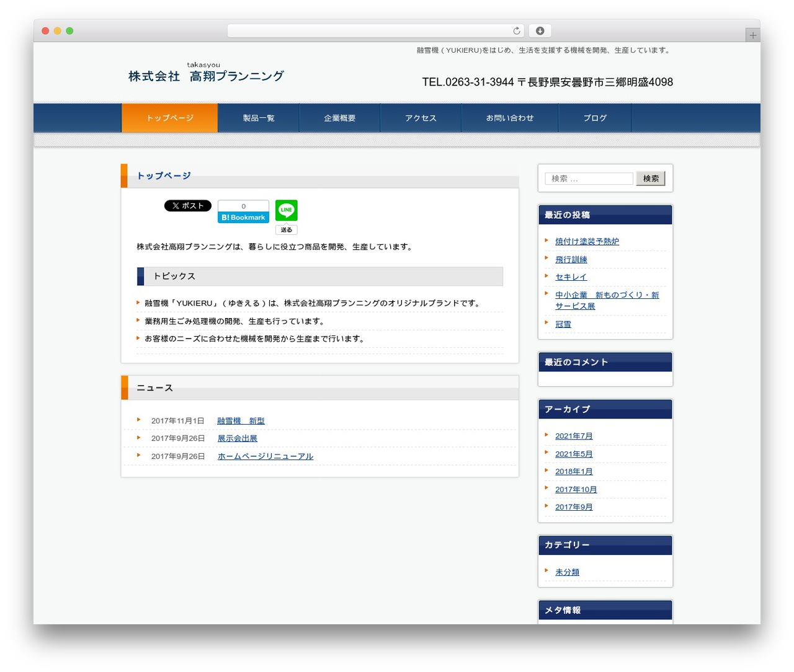Viewport: 794px width, 672px height.
Task: Open the 中小企業 新ものづくり post link
Action: click(607, 301)
